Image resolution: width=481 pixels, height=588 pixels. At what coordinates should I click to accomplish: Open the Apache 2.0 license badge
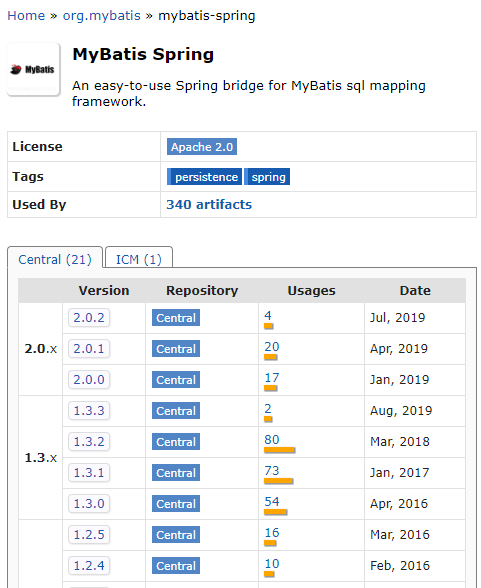(x=202, y=147)
